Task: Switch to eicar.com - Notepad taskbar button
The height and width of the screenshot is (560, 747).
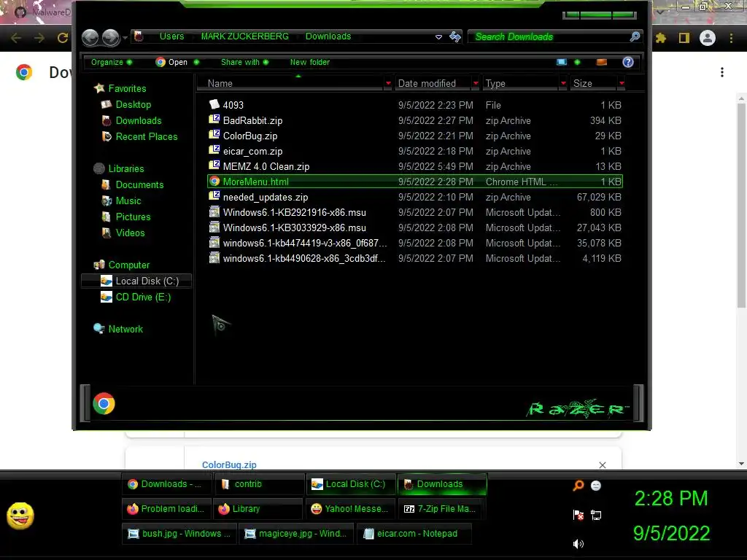Action: pos(414,533)
